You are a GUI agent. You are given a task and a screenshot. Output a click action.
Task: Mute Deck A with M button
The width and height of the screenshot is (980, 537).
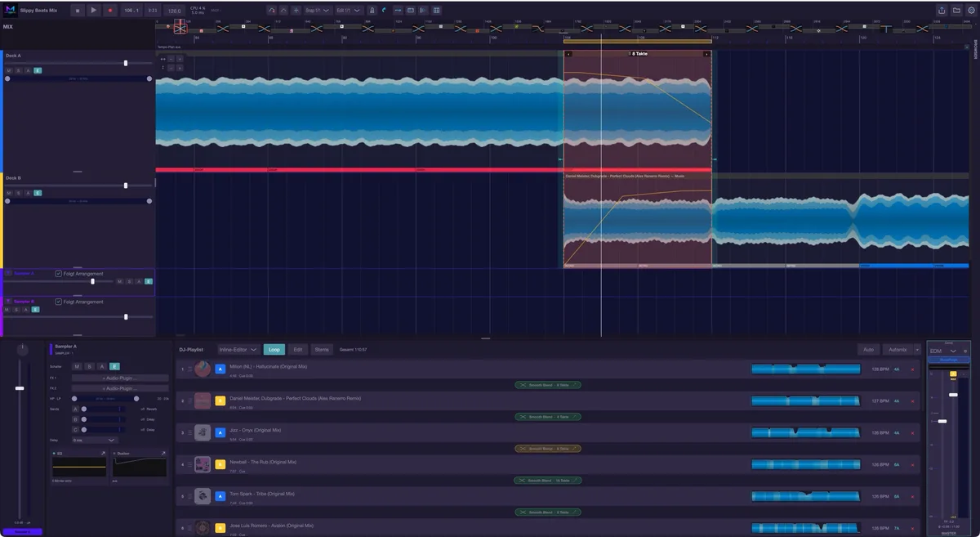coord(8,70)
